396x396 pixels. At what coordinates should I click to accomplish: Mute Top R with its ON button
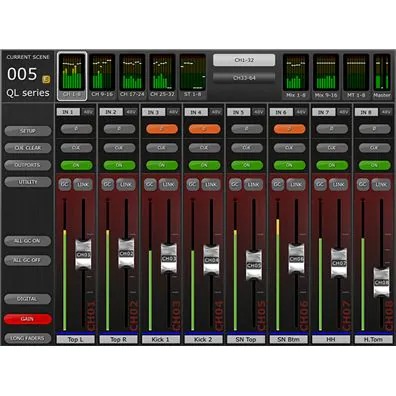point(119,165)
